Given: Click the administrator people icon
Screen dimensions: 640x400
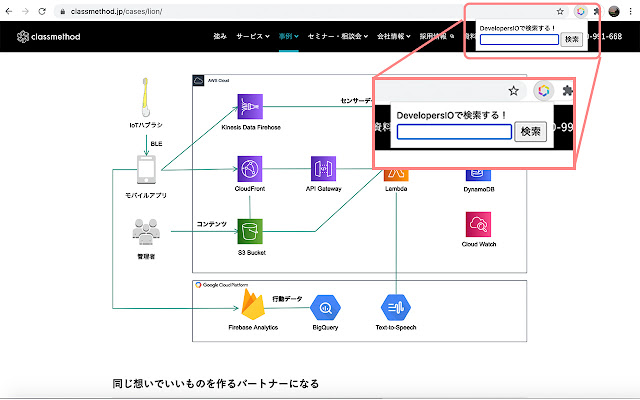Looking at the screenshot, I should pos(146,232).
